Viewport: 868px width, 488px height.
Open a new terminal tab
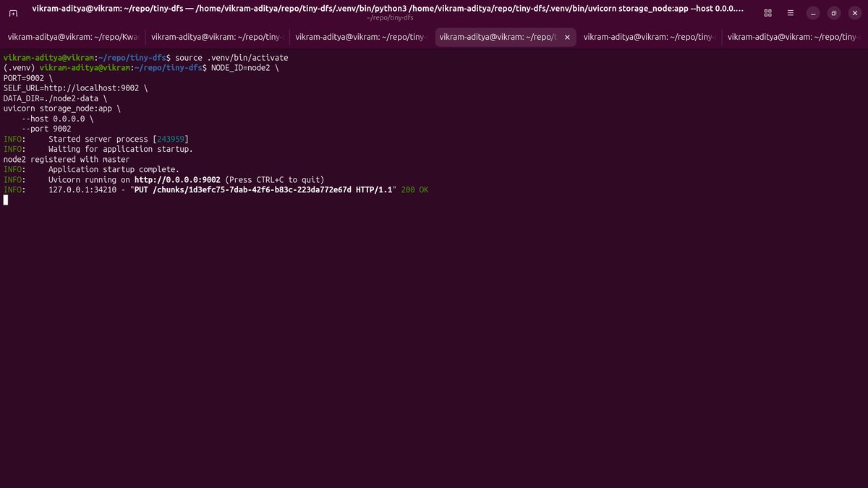(x=14, y=13)
